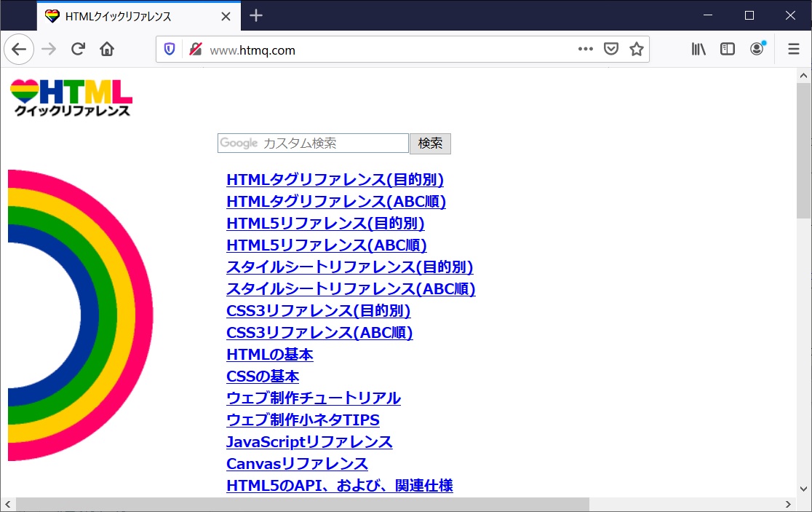
Task: Click the horizontal scrollbar thumb
Action: [x=303, y=504]
